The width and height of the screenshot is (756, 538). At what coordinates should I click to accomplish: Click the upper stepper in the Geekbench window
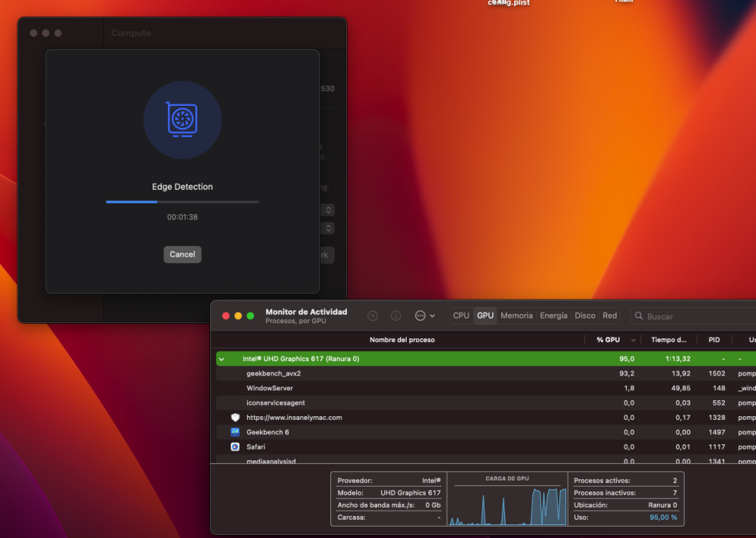pyautogui.click(x=328, y=210)
